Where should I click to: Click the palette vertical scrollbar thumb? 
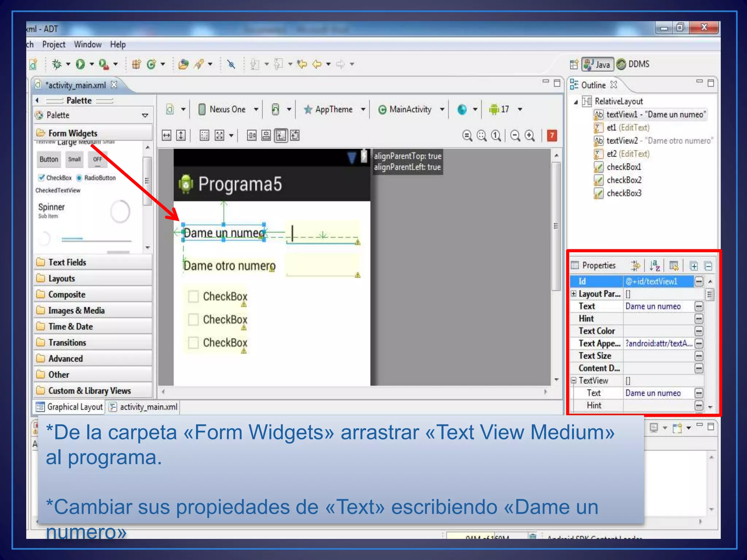tap(147, 181)
